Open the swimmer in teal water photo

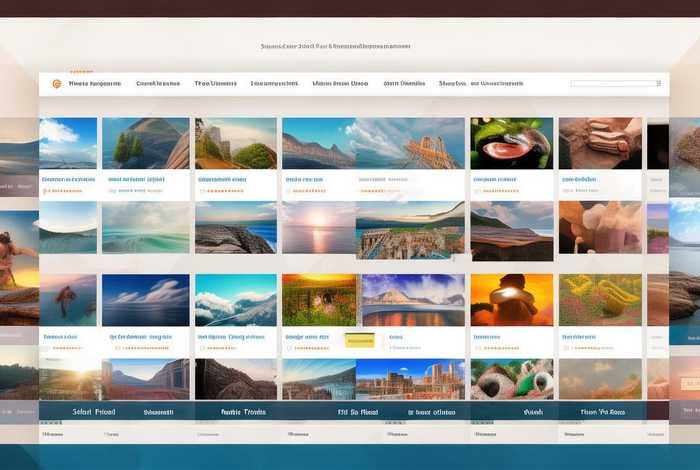tap(68, 300)
